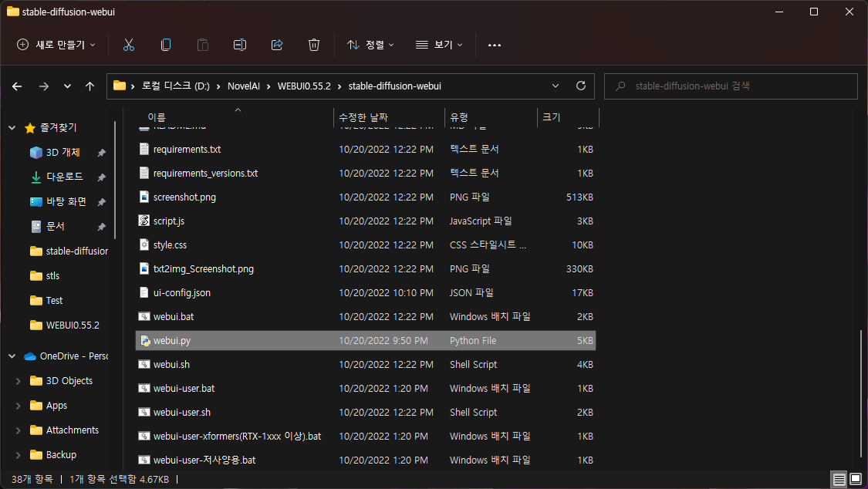Collapse the 즐겨찾기 favorites section

[12, 128]
